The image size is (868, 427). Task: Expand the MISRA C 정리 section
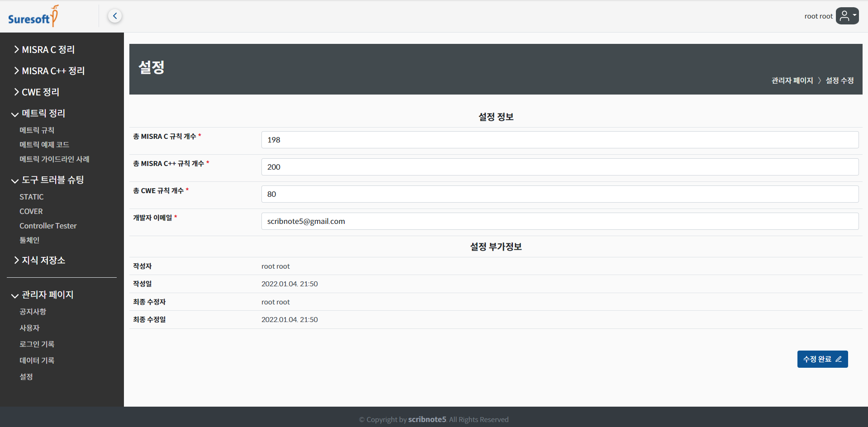(x=44, y=50)
